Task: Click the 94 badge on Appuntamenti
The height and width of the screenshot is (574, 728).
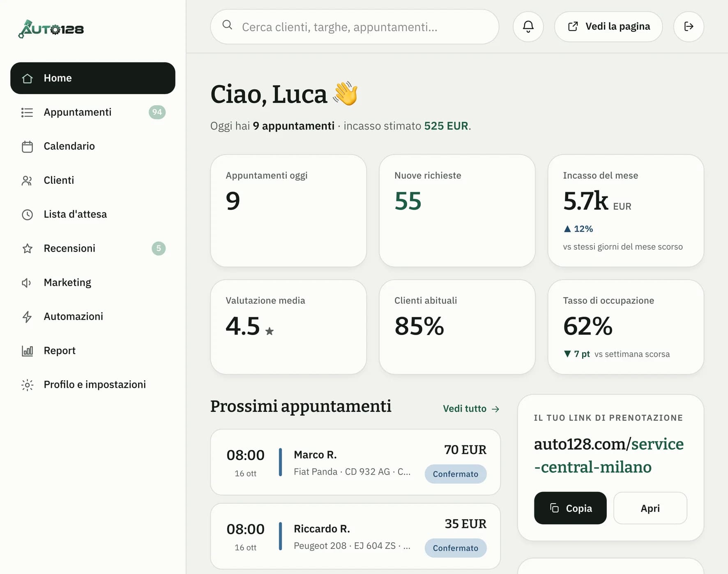Action: [x=157, y=112]
